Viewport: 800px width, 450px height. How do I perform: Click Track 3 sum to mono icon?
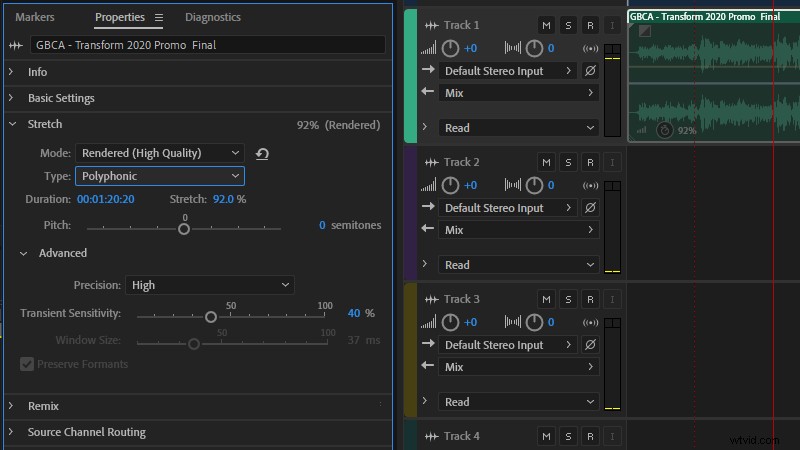tap(590, 322)
